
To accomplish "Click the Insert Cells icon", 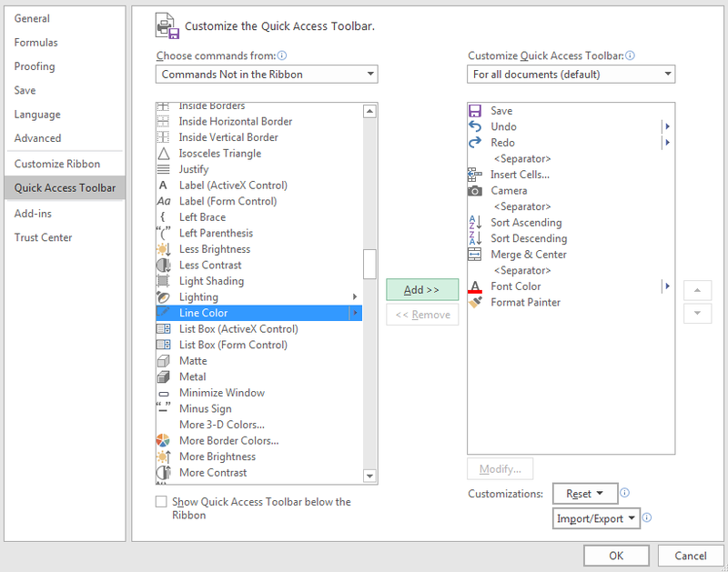I will click(474, 175).
